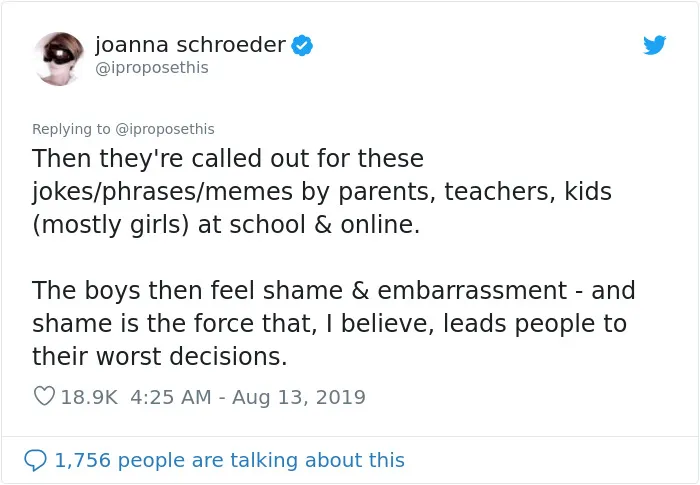Click the blue verified checkmark badge

(302, 45)
